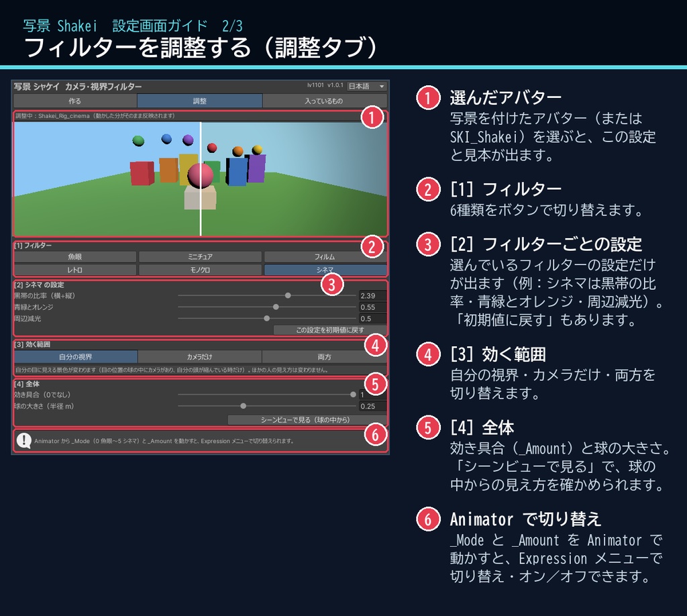687x616 pixels.
Task: Adjust the 周辺減光 slider handle
Action: point(267,319)
